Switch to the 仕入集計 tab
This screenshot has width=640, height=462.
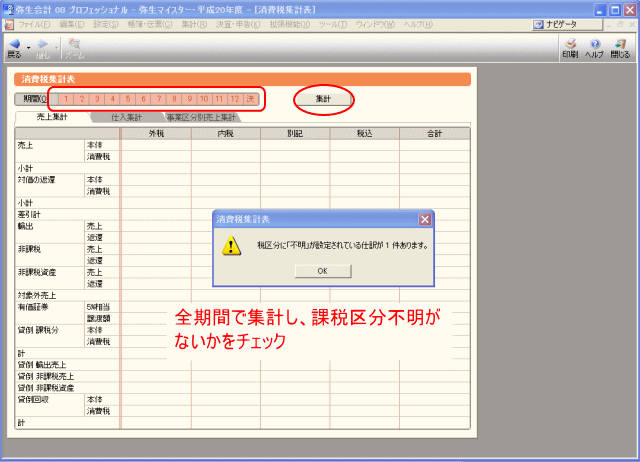click(127, 118)
